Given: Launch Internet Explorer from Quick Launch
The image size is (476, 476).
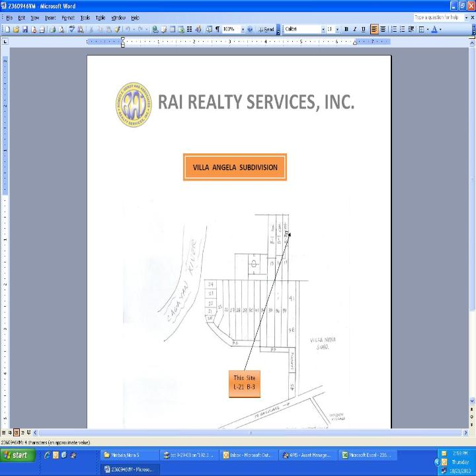Looking at the screenshot, I should tap(47, 455).
